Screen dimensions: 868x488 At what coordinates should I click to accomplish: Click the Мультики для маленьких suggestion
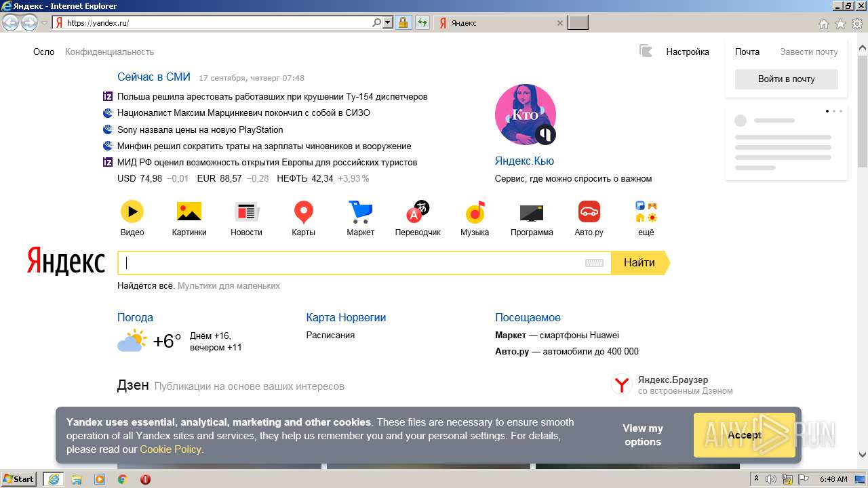coord(229,286)
